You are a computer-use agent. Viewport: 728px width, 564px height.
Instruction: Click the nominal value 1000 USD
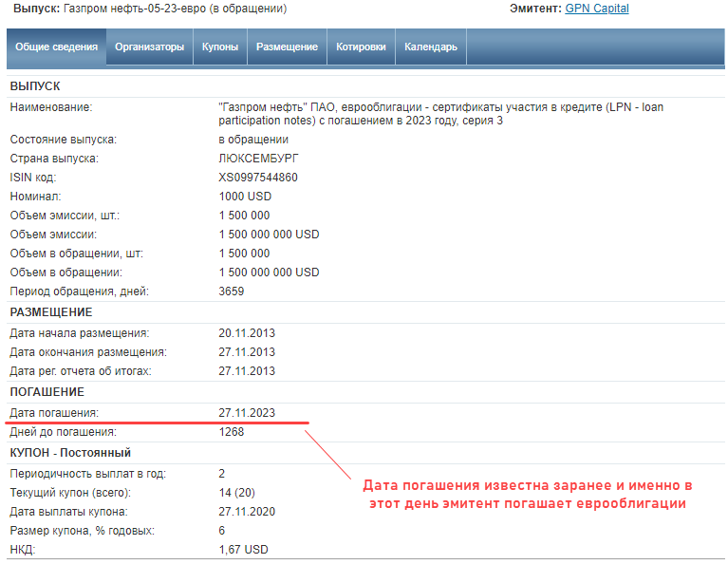tap(245, 197)
